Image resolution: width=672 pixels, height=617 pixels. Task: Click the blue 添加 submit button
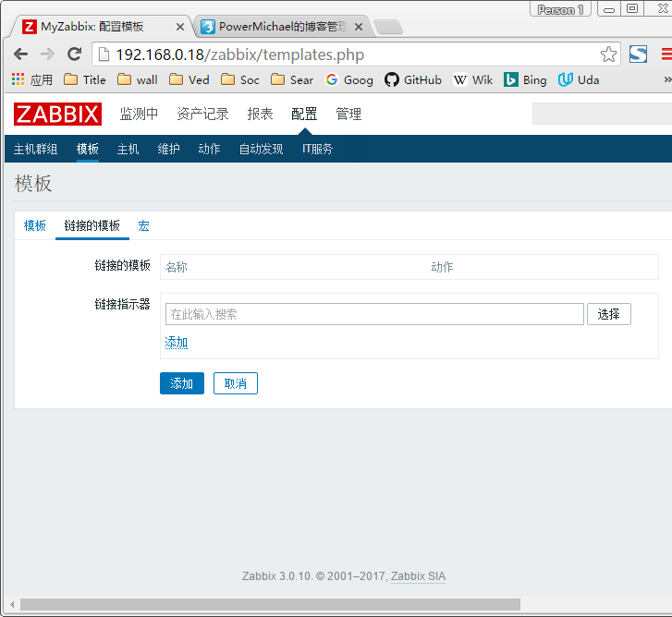click(182, 383)
